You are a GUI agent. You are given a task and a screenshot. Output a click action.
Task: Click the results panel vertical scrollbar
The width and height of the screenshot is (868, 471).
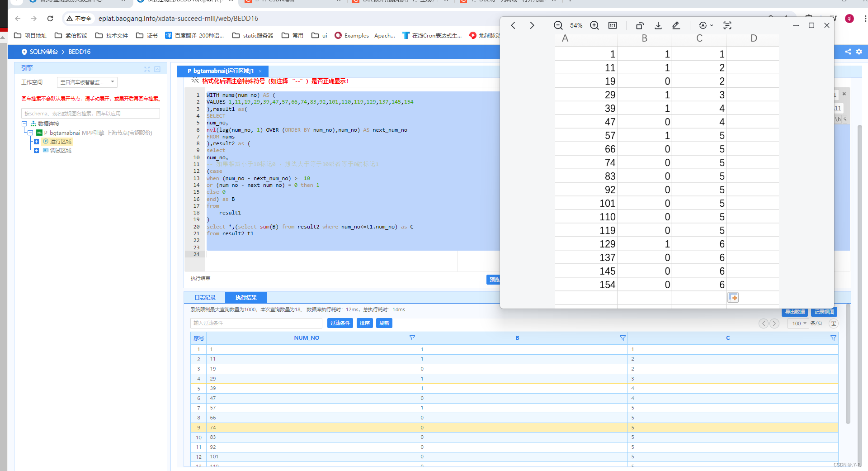pyautogui.click(x=848, y=364)
